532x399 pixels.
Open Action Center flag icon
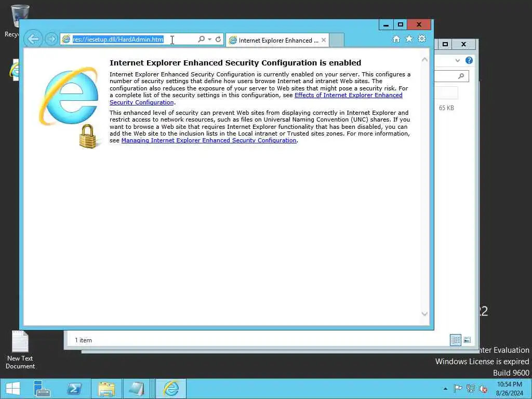pos(458,389)
